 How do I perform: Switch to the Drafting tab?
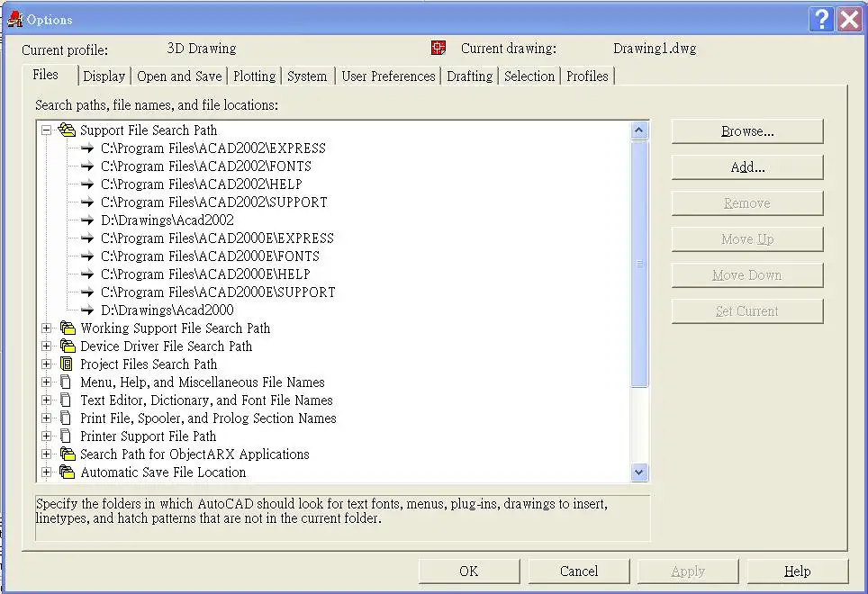(x=469, y=76)
